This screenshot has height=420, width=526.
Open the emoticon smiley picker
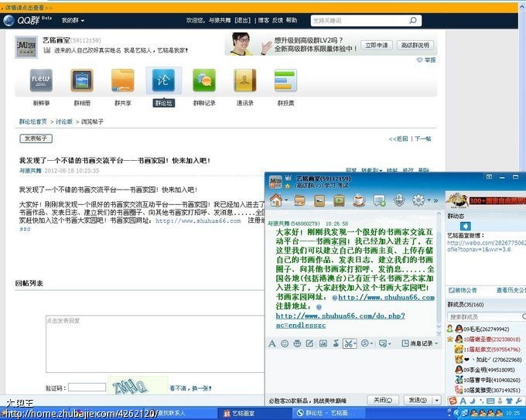[285, 343]
